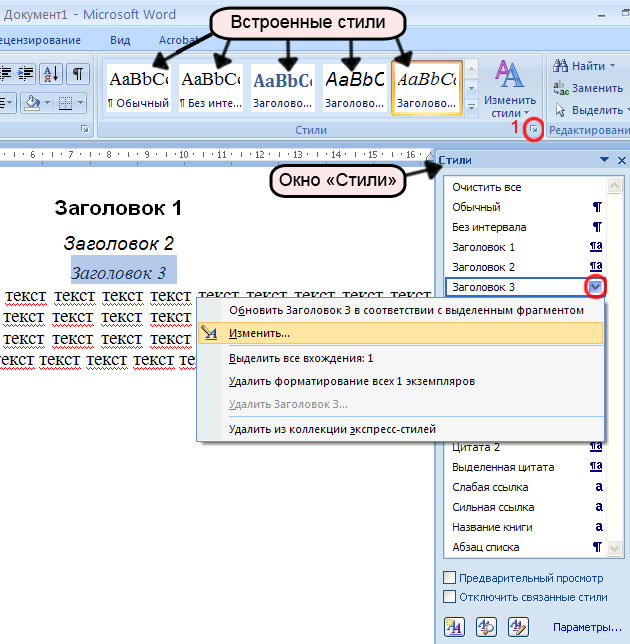Viewport: 630px width, 644px height.
Task: Expand the Заголовок 3 style dropdown arrow
Action: point(596,287)
